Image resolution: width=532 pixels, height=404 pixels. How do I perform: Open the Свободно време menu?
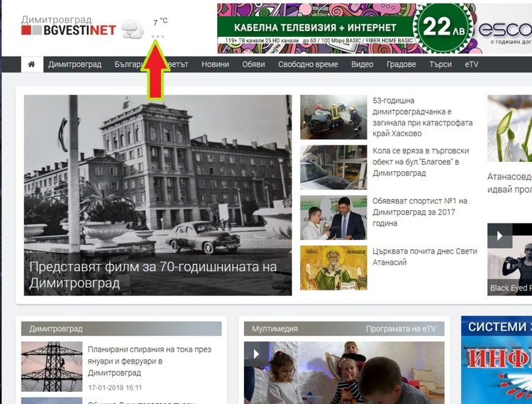coord(309,64)
